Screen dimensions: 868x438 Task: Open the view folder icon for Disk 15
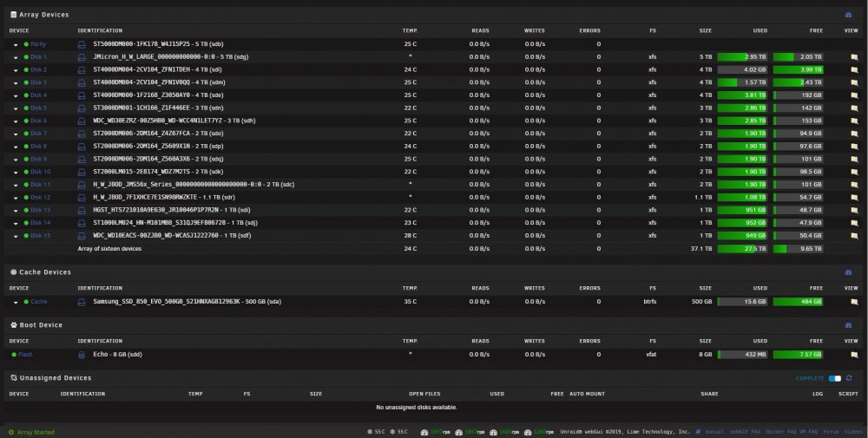click(x=854, y=236)
